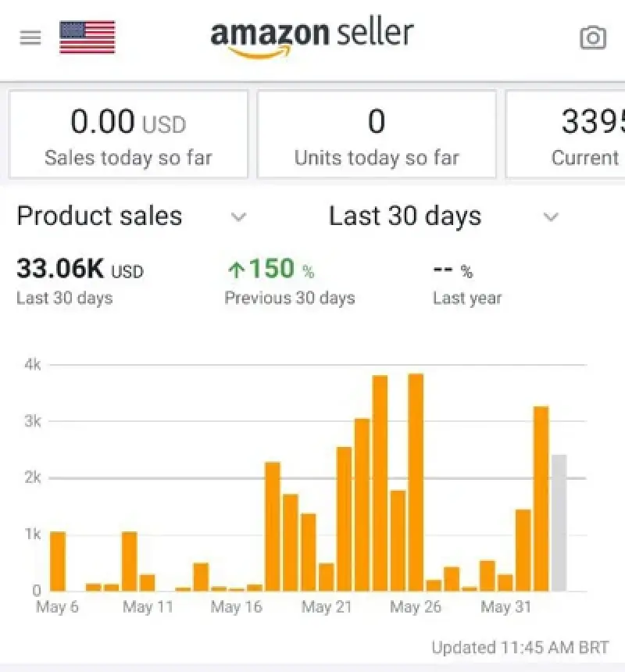Viewport: 625px width, 672px height.
Task: Select the tallest orange bar near May 26
Action: [416, 481]
